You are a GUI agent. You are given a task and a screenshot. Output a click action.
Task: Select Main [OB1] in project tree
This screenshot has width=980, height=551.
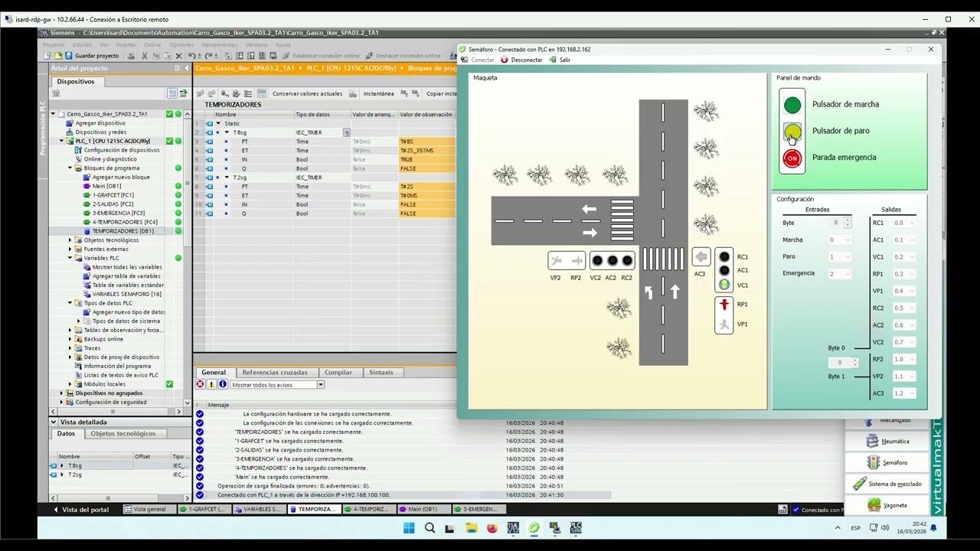(x=106, y=186)
